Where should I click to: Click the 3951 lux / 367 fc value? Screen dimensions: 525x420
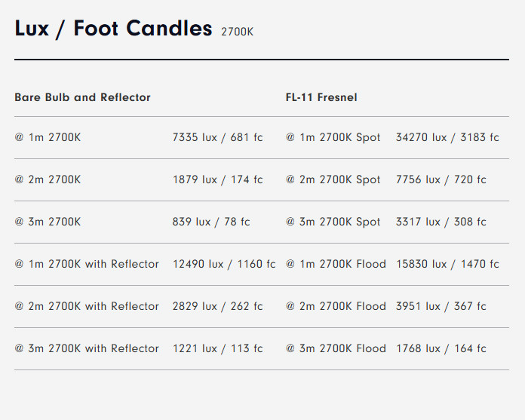click(x=441, y=306)
